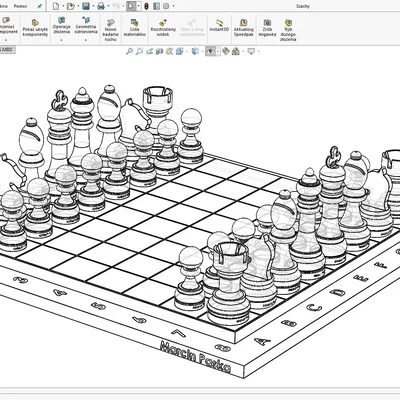Expand dropdown arrow next to Select tool

(138, 6)
